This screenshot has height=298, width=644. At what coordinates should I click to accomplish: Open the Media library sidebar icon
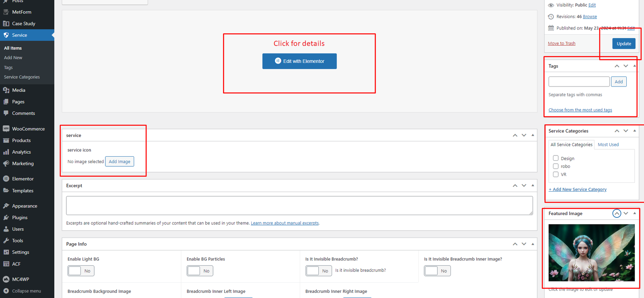click(6, 90)
